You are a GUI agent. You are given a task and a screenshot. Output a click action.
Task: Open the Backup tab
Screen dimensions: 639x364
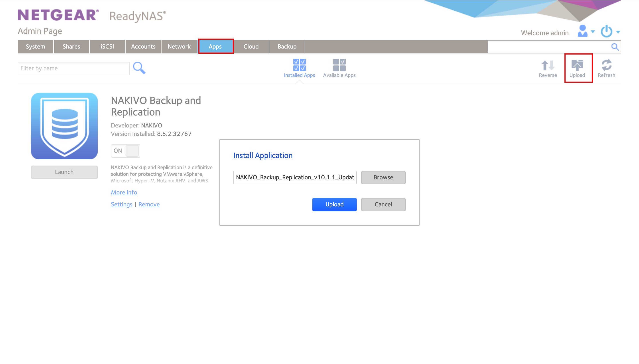[287, 47]
